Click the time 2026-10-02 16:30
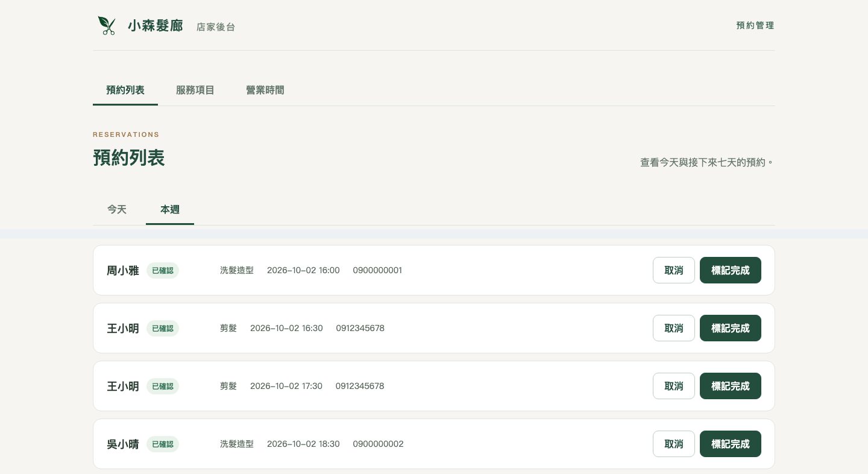Viewport: 868px width, 474px height. 286,328
